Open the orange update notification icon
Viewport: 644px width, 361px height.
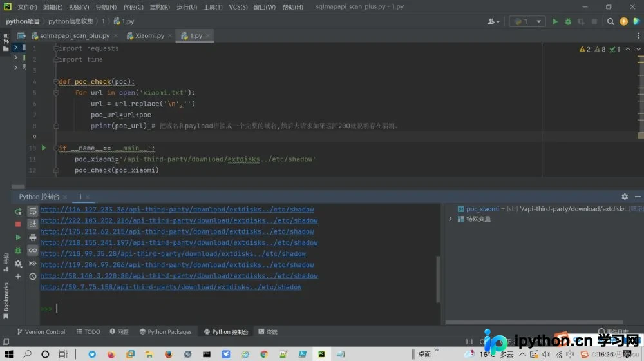point(623,21)
